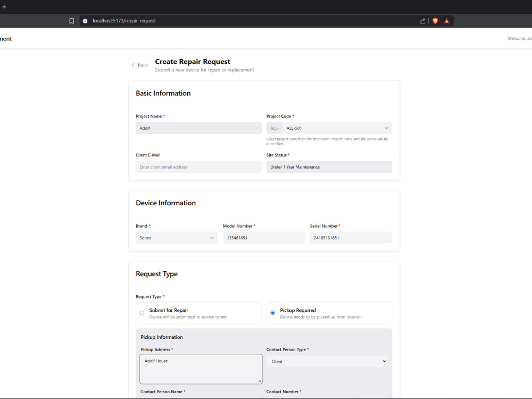Click the Contact Person Name label

click(163, 392)
